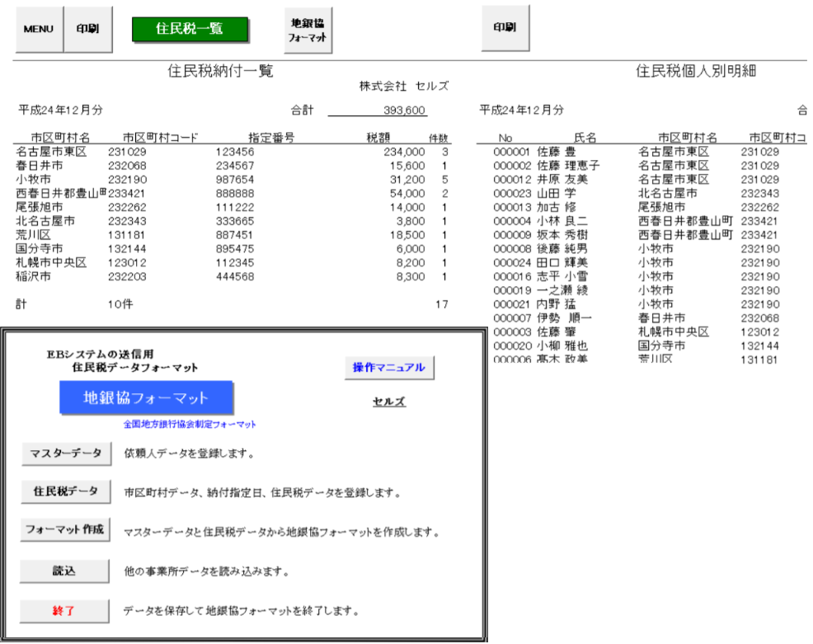Image resolution: width=813 pixels, height=644 pixels.
Task: Click the 地銀協フォーマット top toolbar button
Action: [308, 30]
